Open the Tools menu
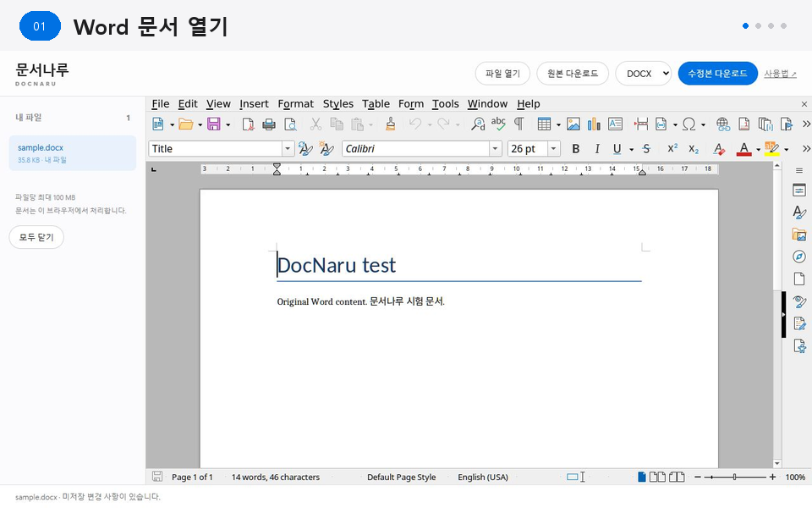Screen dimensions: 812x508 coord(446,103)
